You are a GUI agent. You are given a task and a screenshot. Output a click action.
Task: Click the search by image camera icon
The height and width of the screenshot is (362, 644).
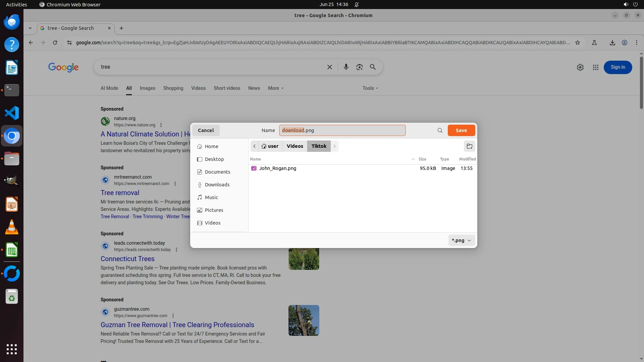[x=359, y=67]
